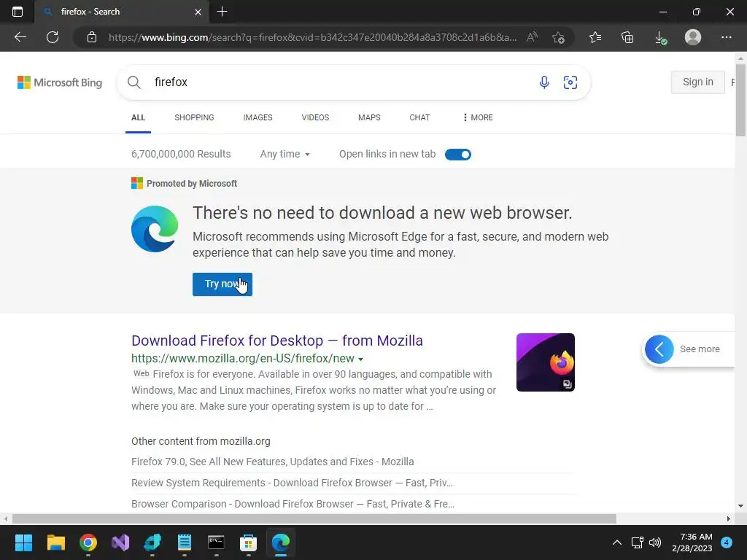Click the Sign in button

click(x=698, y=82)
